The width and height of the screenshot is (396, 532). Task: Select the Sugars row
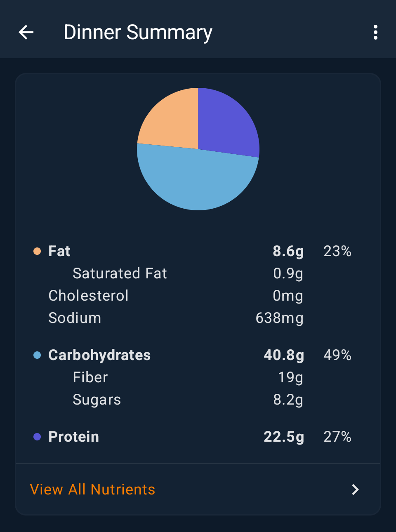(97, 400)
